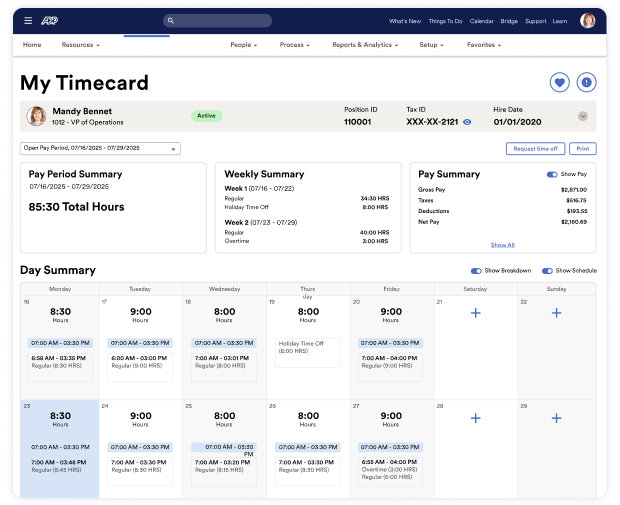This screenshot has width=620, height=505.
Task: Toggle the Show Pay switch
Action: (x=552, y=174)
